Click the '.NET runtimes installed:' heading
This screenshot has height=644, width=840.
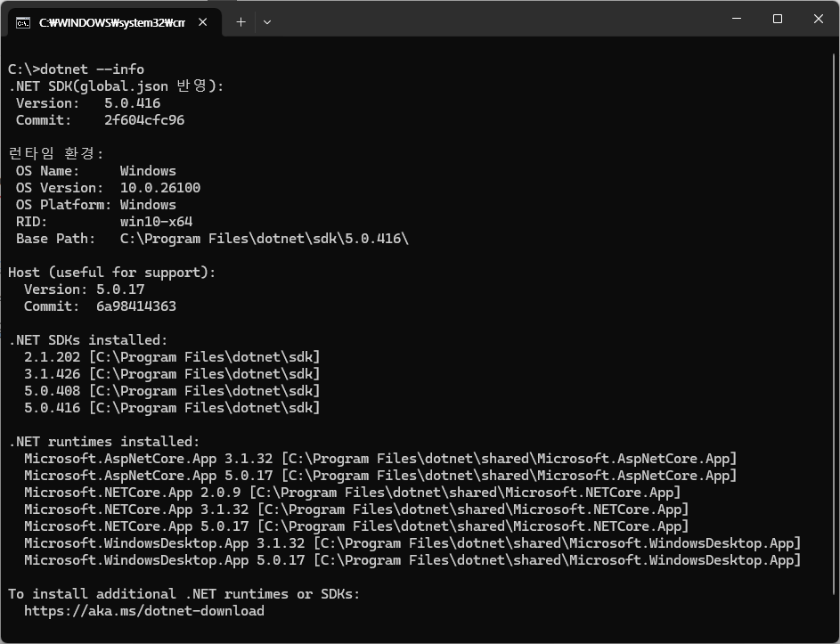point(104,442)
